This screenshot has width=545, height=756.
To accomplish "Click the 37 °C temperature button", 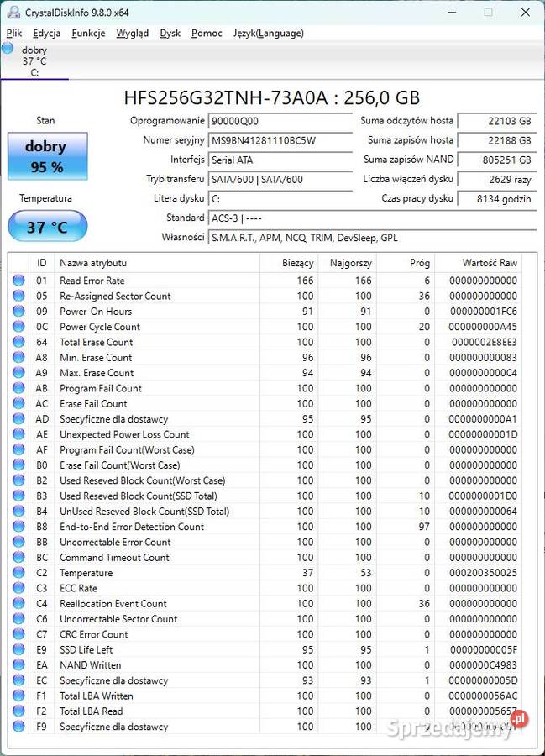I will 47,226.
